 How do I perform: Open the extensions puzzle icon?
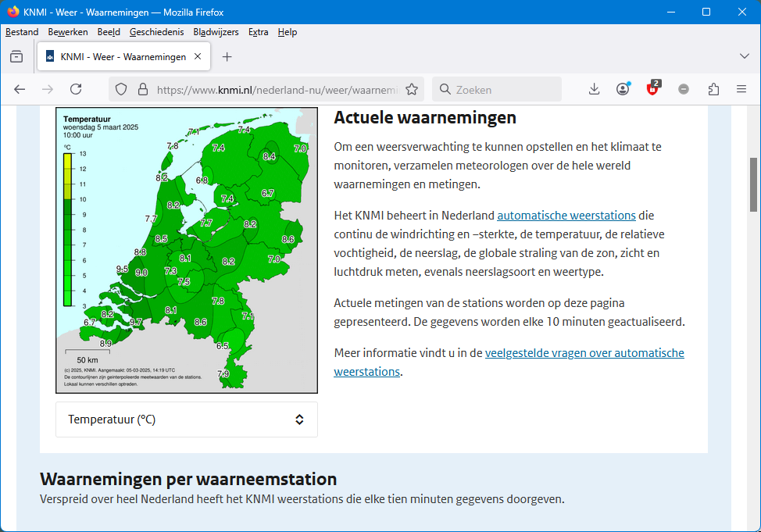coord(713,89)
